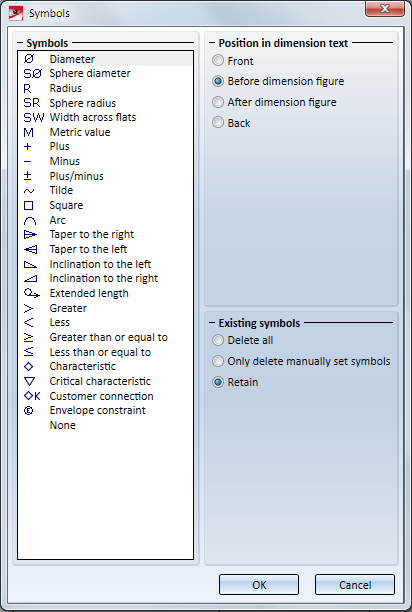This screenshot has height=612, width=412.
Task: Choose Before dimension figure option
Action: point(278,81)
